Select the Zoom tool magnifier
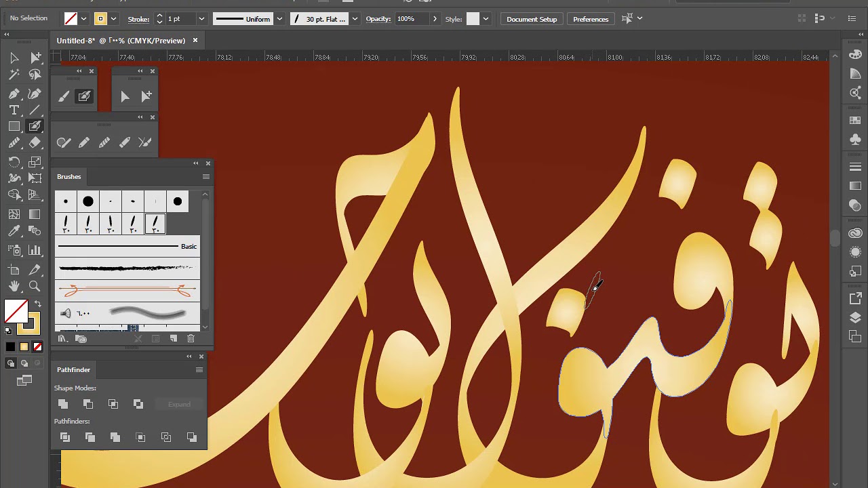The height and width of the screenshot is (488, 868). pos(35,286)
